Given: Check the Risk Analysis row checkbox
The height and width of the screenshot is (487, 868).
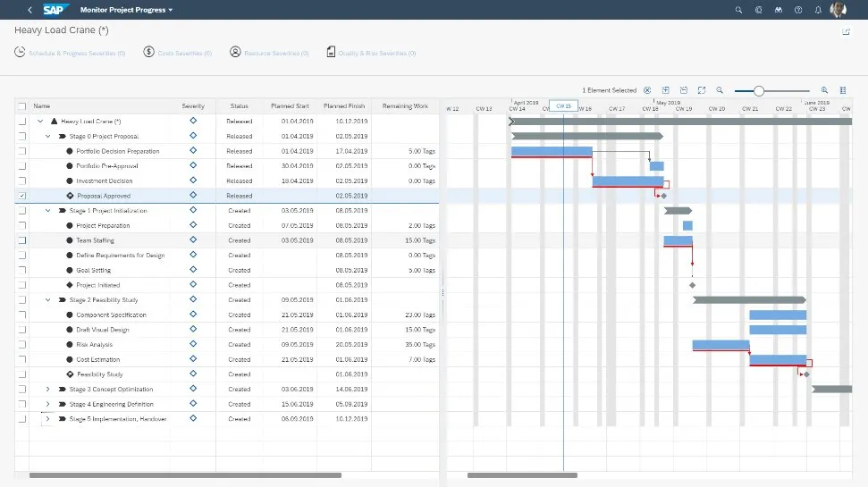Looking at the screenshot, I should pyautogui.click(x=22, y=344).
